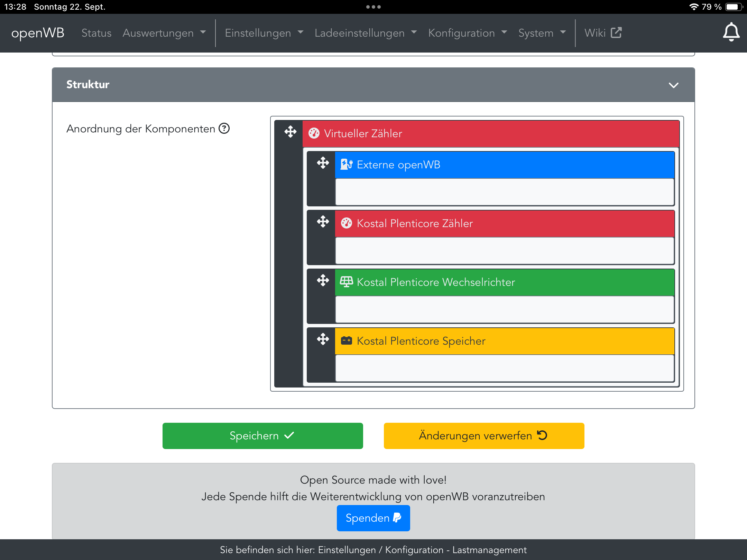Open the System dropdown menu
This screenshot has height=560, width=747.
pos(542,33)
